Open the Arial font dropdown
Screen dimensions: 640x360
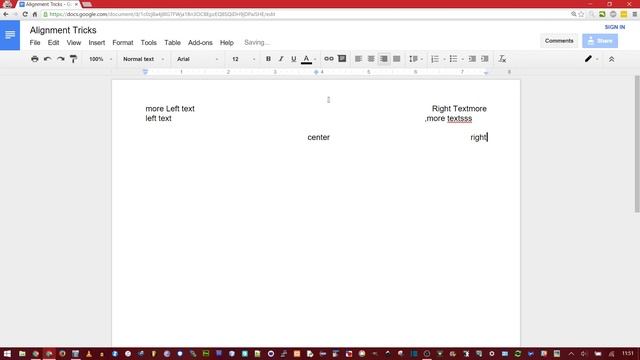coord(198,59)
